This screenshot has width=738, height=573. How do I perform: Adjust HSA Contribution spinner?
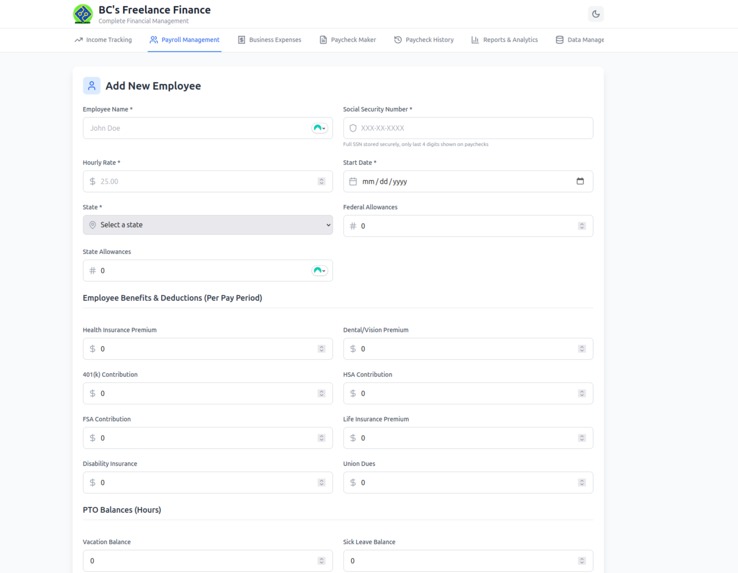tap(582, 394)
